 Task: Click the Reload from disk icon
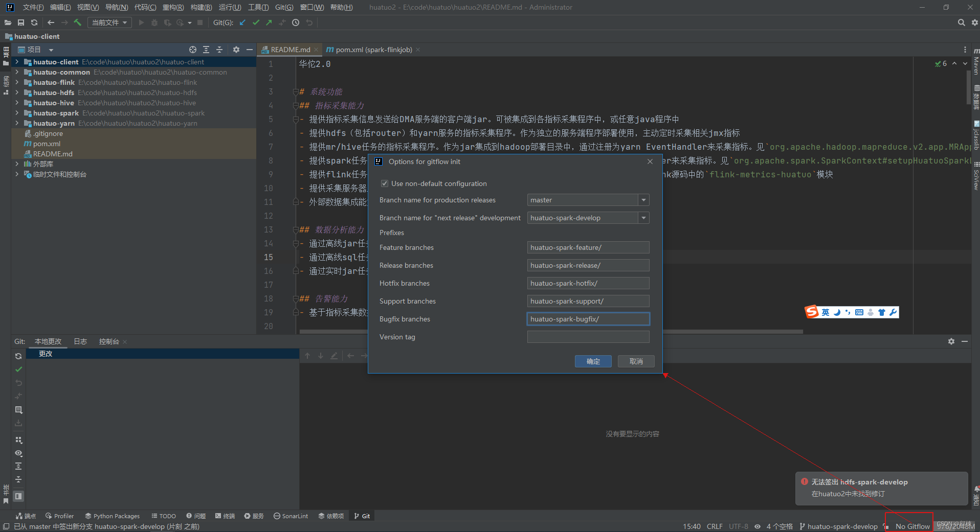(34, 22)
